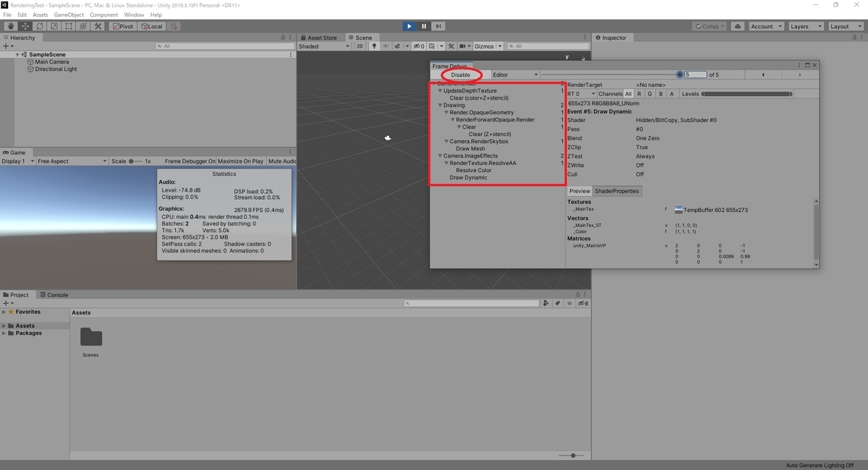Switch to the Console tab
This screenshot has height=470, width=868.
[55, 294]
